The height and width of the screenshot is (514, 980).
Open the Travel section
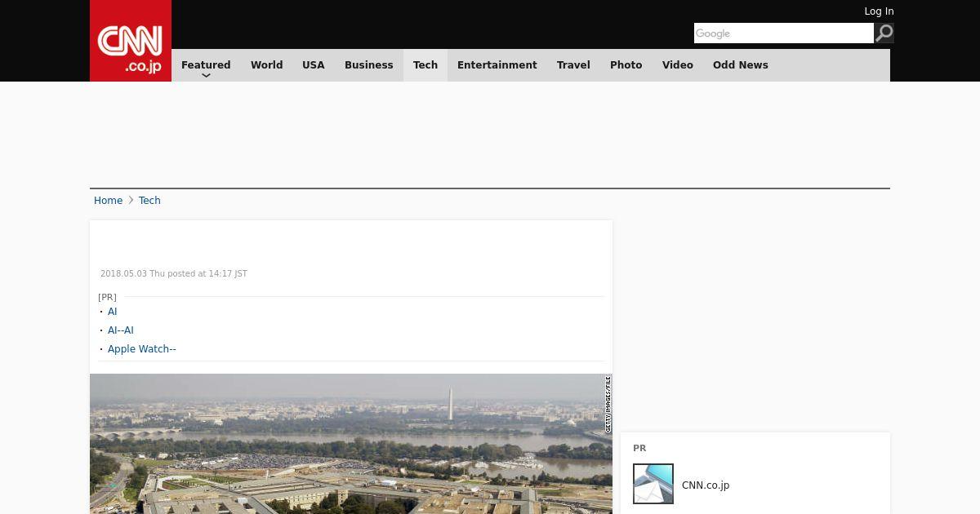point(573,65)
